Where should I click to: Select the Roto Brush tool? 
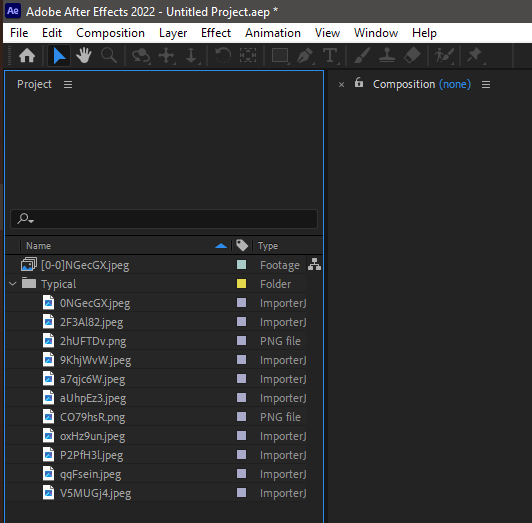pos(444,55)
